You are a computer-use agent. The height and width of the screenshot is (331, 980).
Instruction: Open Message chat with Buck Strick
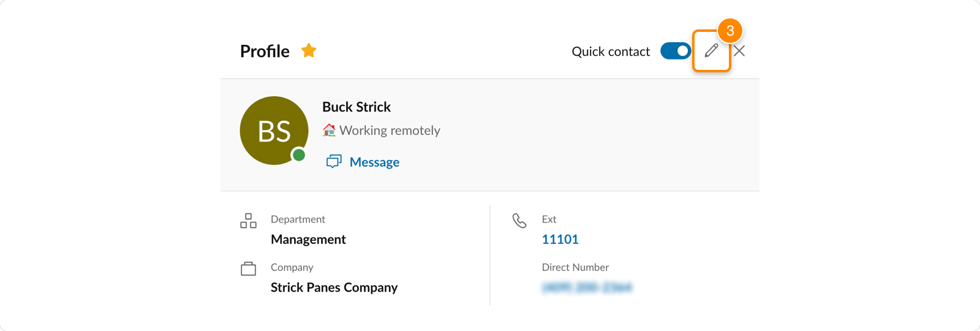coord(374,162)
